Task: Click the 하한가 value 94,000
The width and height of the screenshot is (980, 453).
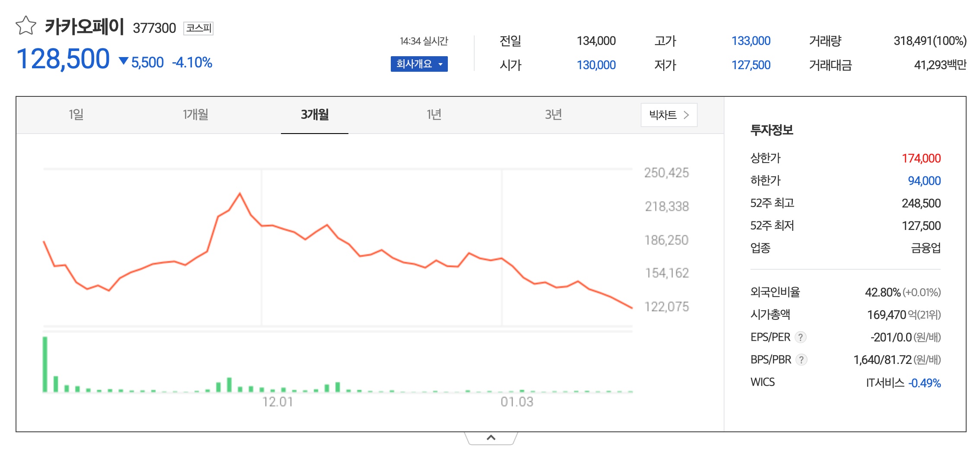Action: (x=924, y=181)
